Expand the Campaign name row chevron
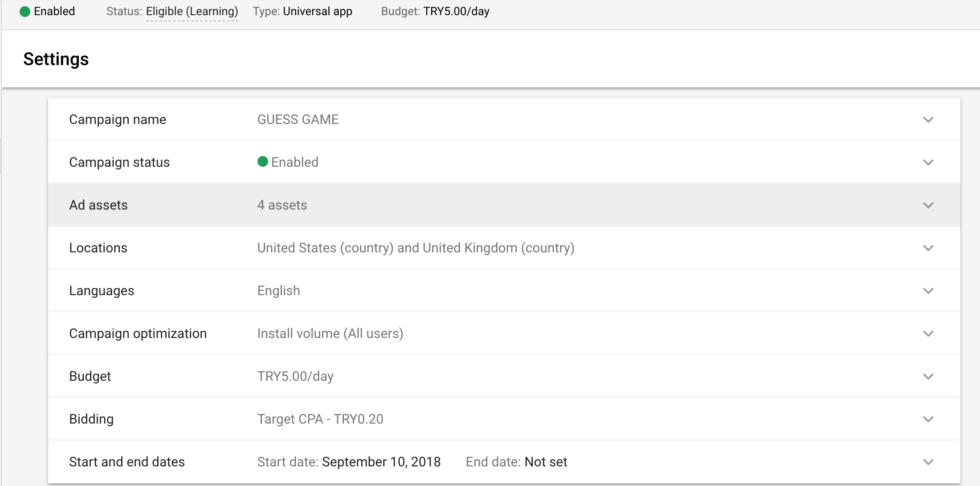 coord(928,119)
